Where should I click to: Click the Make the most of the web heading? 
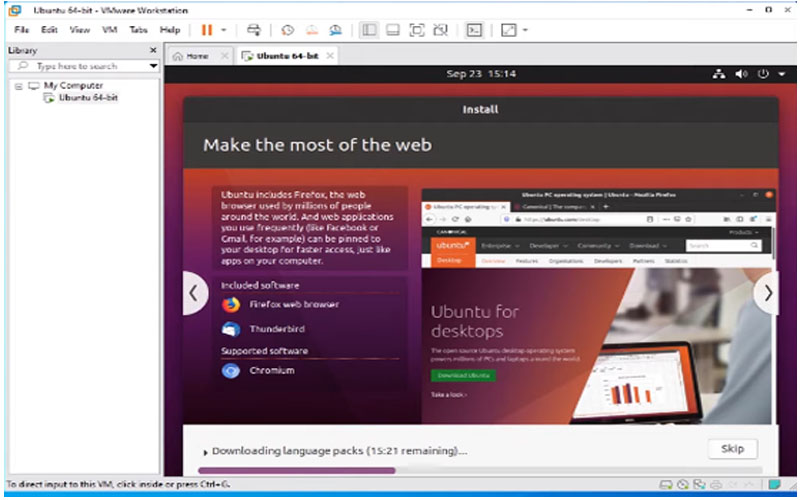(317, 145)
